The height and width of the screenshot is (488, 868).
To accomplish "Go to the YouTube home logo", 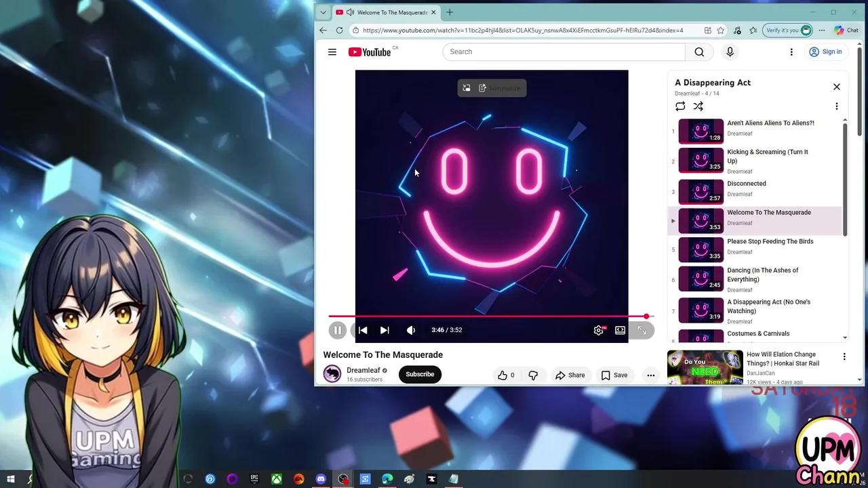I will tap(370, 52).
